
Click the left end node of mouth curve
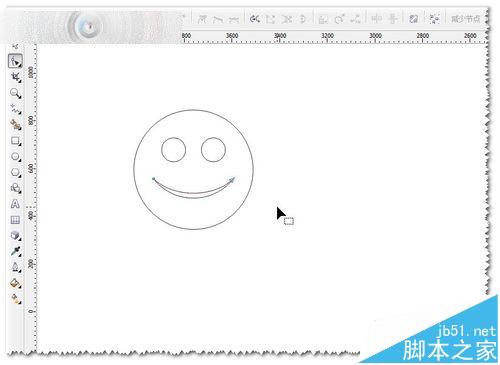153,179
